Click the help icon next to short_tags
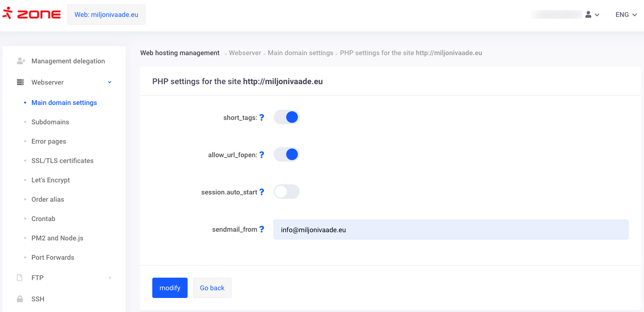Viewport: 644px width, 312px height. pyautogui.click(x=262, y=118)
